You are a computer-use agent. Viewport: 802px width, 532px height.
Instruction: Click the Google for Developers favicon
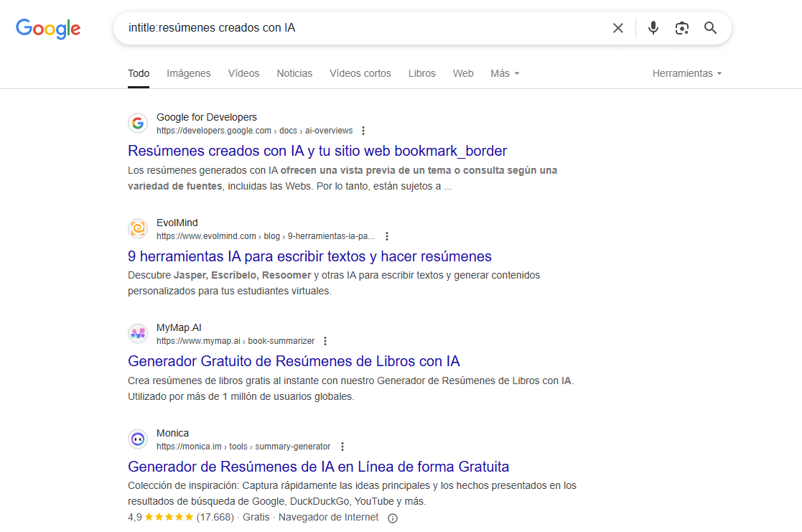138,123
